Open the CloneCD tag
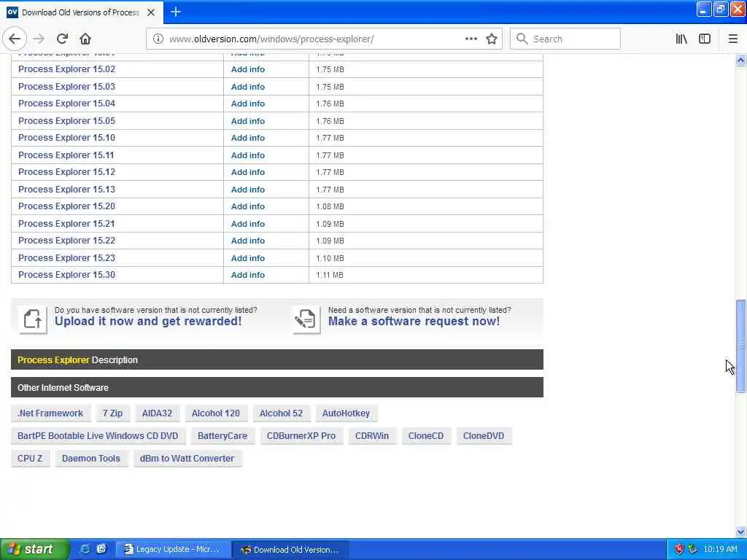Image resolution: width=747 pixels, height=560 pixels. click(x=426, y=436)
